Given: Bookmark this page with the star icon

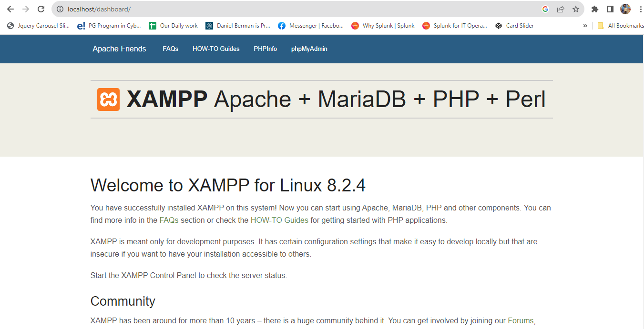Looking at the screenshot, I should click(575, 9).
